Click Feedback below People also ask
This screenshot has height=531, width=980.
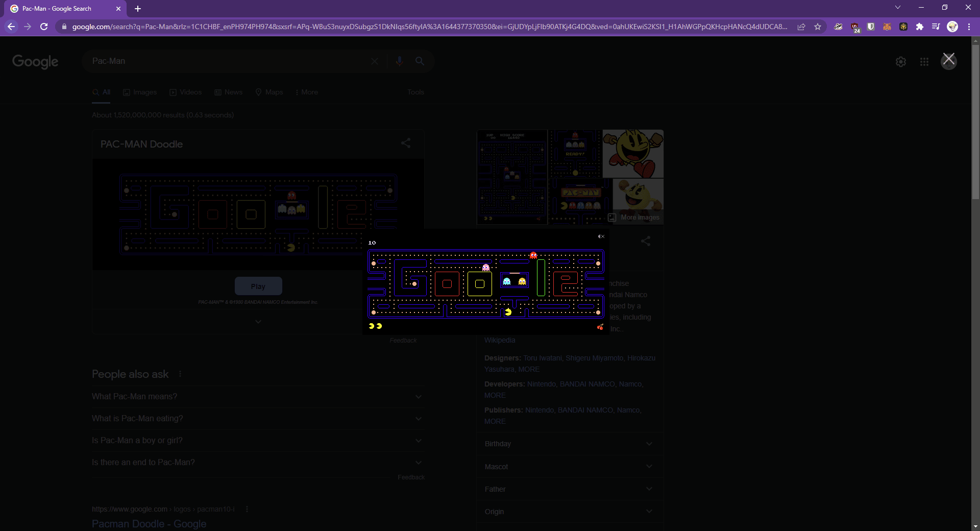pos(411,477)
